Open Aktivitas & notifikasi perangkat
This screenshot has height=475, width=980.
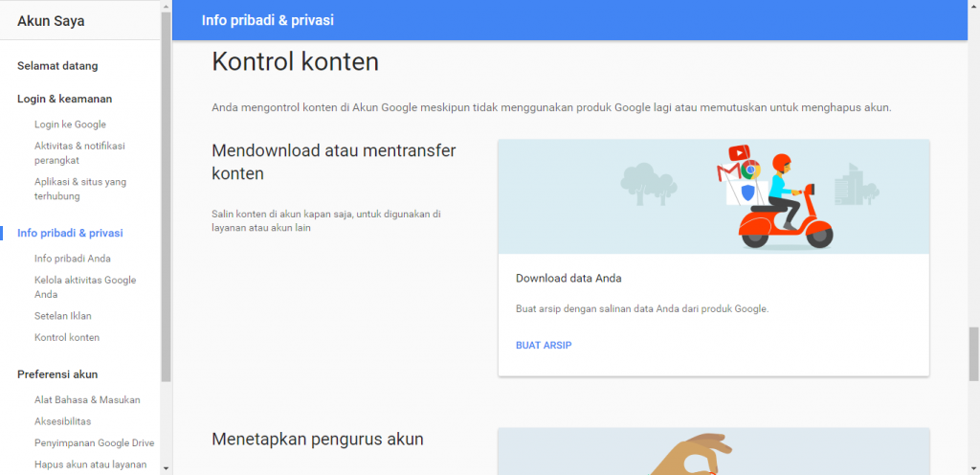[79, 153]
